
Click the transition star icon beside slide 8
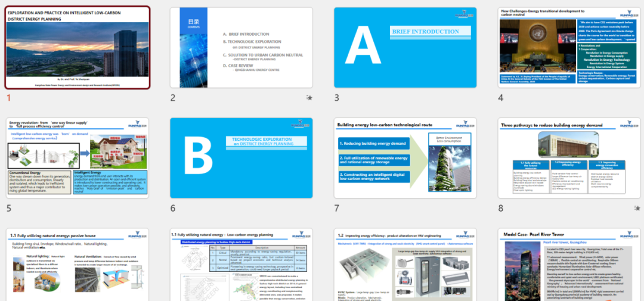click(x=637, y=208)
